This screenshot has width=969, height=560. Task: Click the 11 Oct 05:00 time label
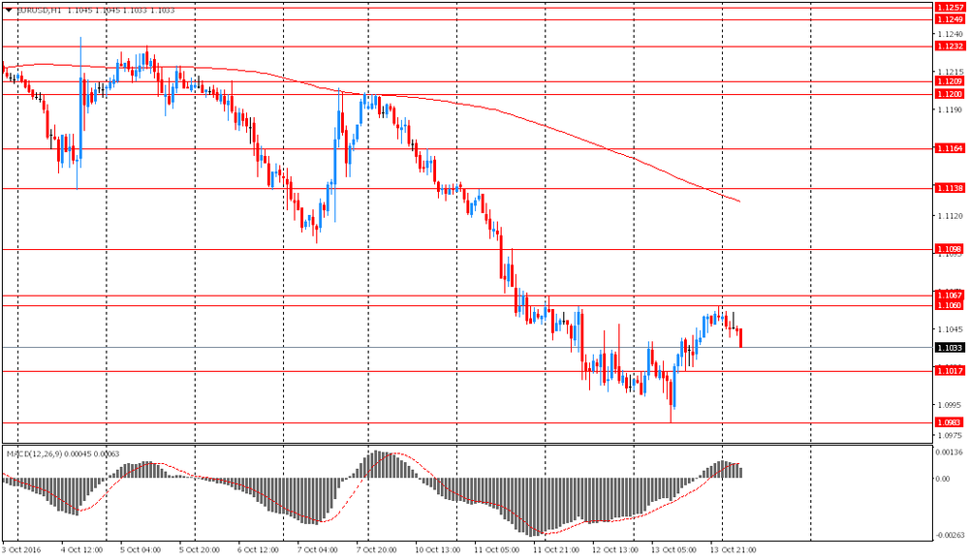497,548
